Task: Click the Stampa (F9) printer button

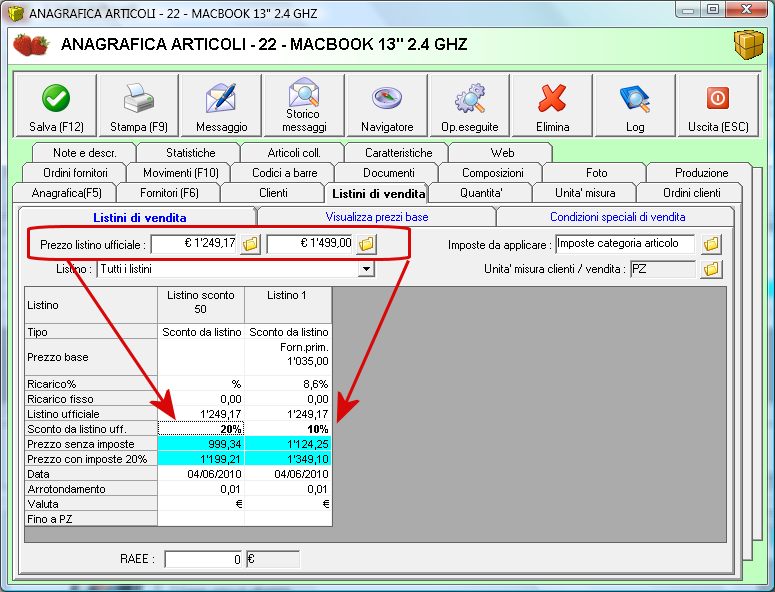Action: [138, 105]
